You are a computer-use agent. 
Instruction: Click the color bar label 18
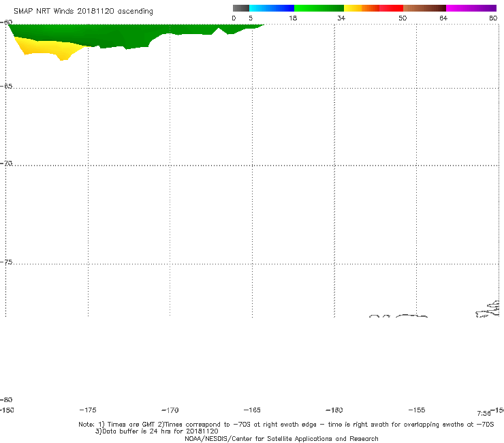(293, 18)
